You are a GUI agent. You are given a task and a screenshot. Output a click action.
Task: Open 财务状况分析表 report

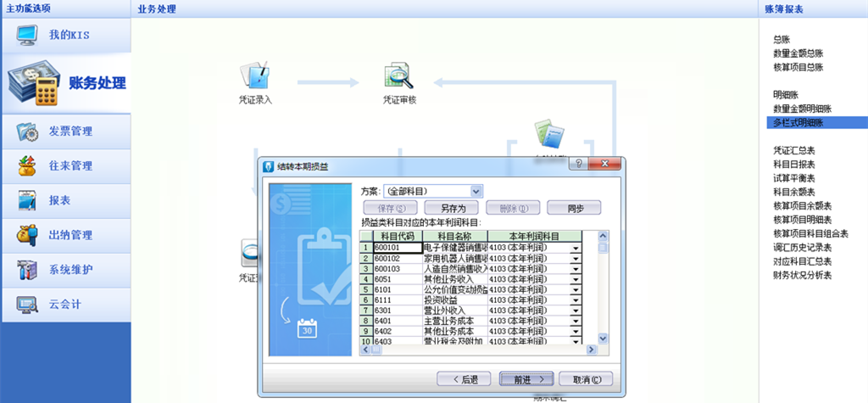pyautogui.click(x=802, y=276)
